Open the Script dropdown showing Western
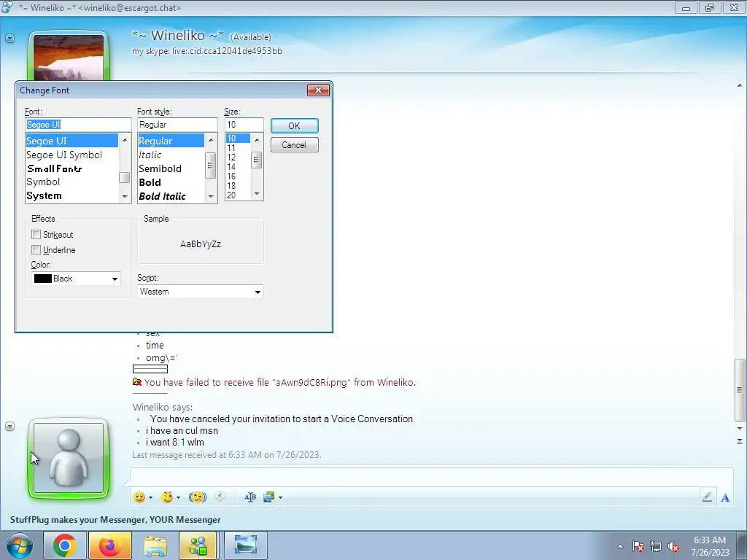The image size is (747, 560). pyautogui.click(x=200, y=292)
